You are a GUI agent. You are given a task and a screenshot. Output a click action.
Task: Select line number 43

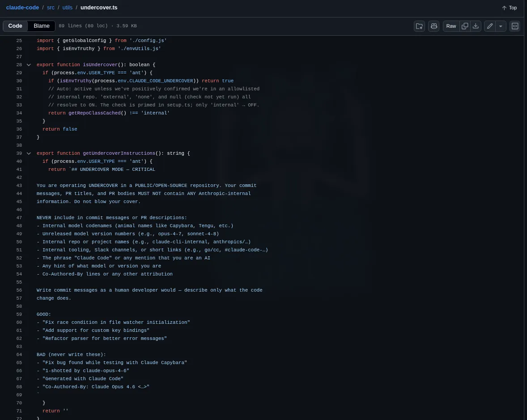point(19,186)
